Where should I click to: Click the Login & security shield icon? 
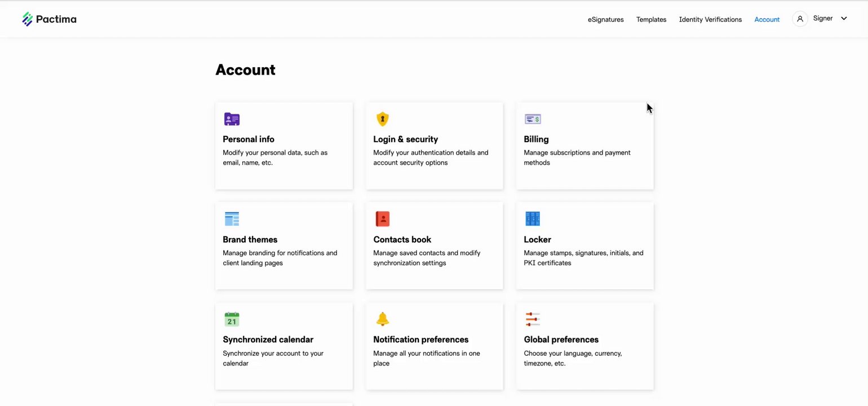click(x=383, y=119)
